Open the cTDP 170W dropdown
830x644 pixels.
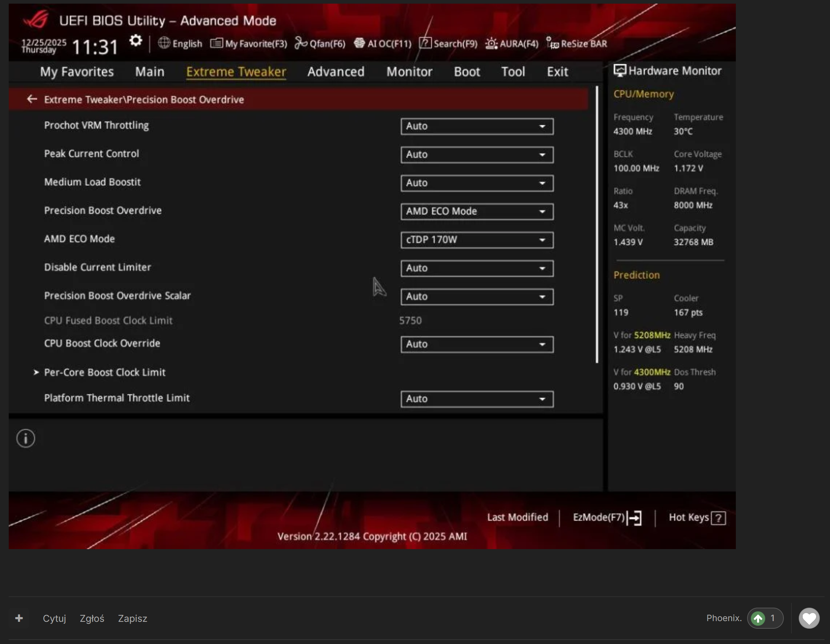coord(477,240)
